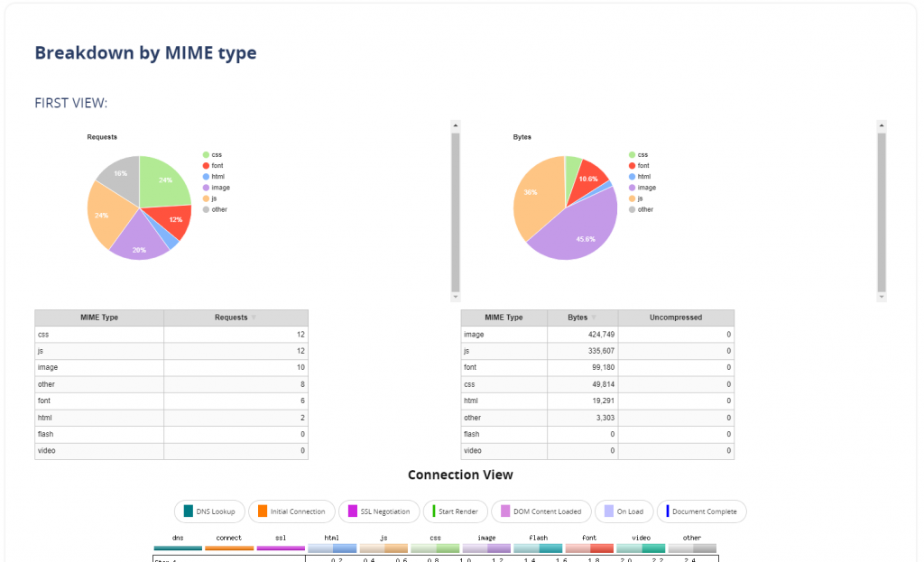The width and height of the screenshot is (924, 562).
Task: Click the On Load legend pill
Action: click(624, 511)
